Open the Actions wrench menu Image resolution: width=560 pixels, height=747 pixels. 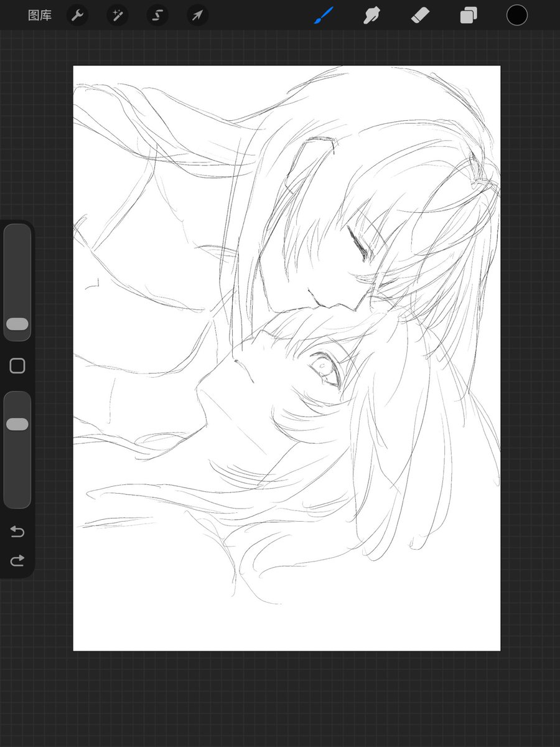click(x=77, y=16)
